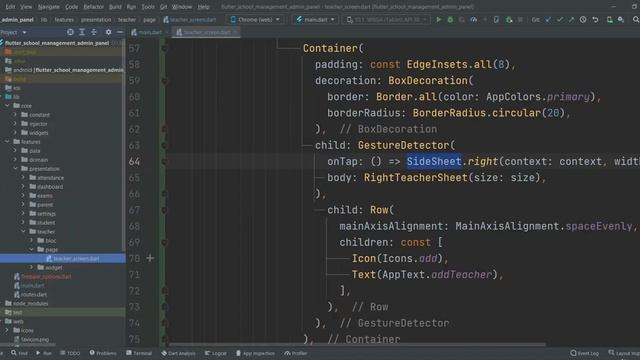Click the fold marker on line 57
The image size is (640, 360).
[164, 48]
